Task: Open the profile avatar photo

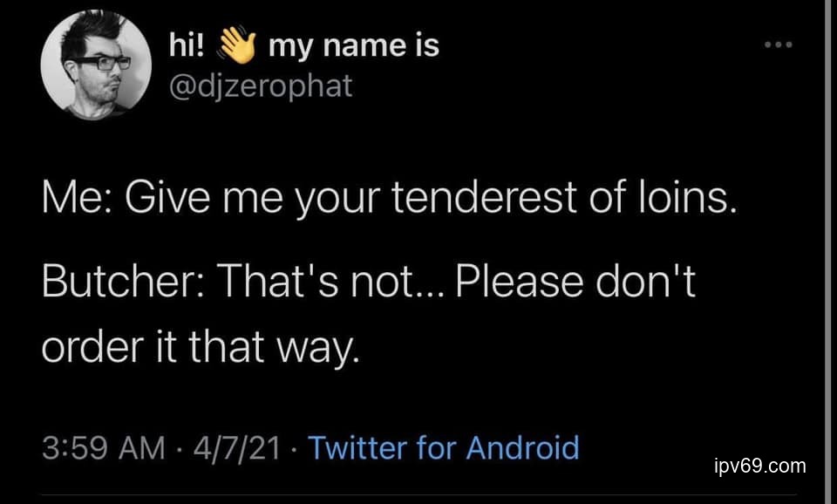Action: [x=96, y=67]
